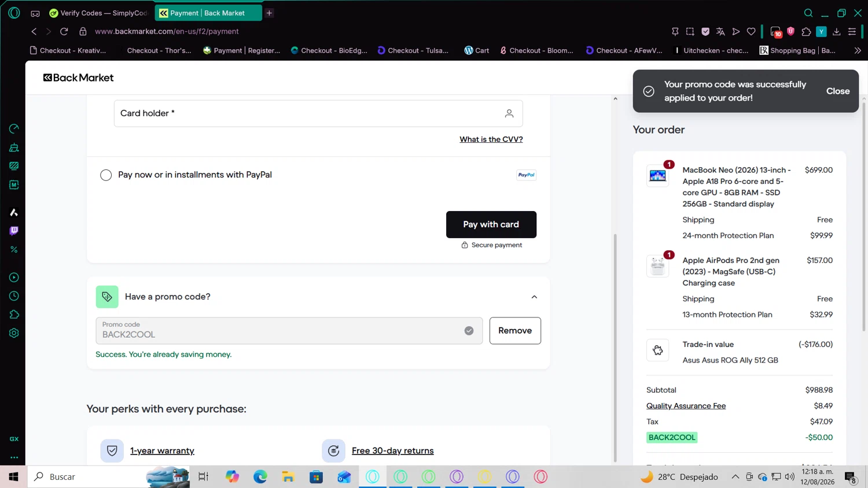Open the Quality Assurance Fee link

tap(686, 406)
